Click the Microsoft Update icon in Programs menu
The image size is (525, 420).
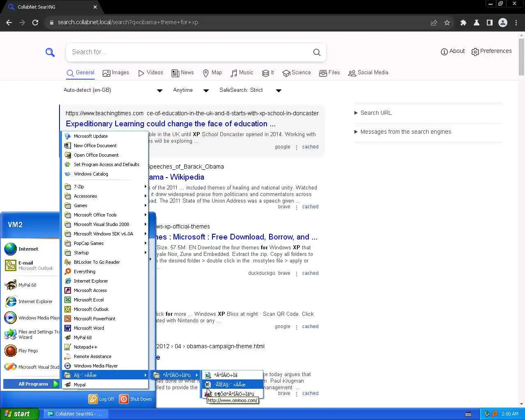coord(68,136)
